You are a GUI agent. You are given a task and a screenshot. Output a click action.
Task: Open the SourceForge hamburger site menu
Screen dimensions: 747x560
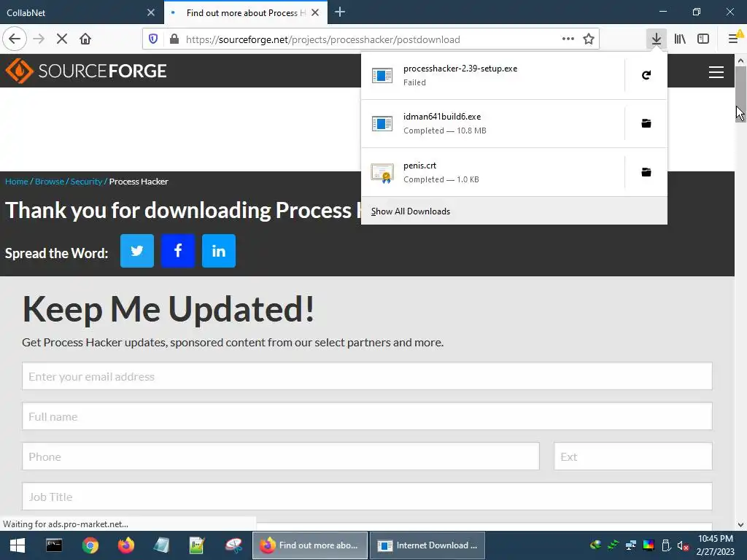tap(716, 72)
